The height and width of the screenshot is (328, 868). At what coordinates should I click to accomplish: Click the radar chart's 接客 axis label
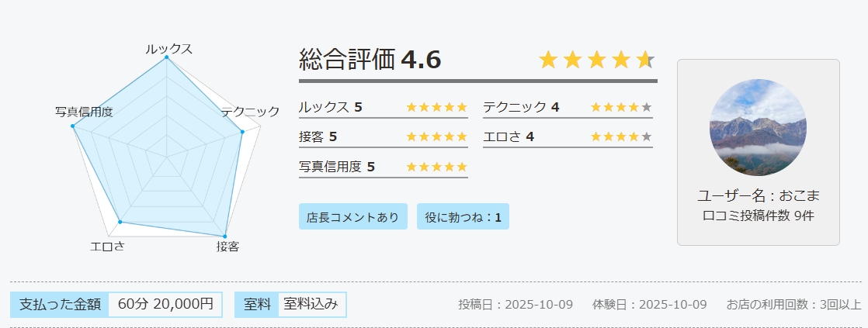tap(227, 247)
